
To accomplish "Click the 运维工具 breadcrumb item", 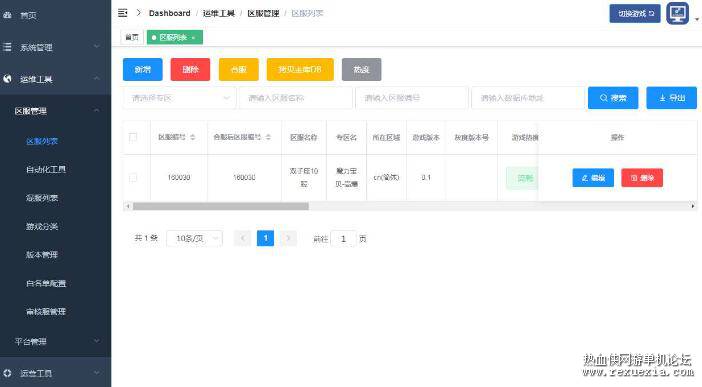I will point(218,13).
